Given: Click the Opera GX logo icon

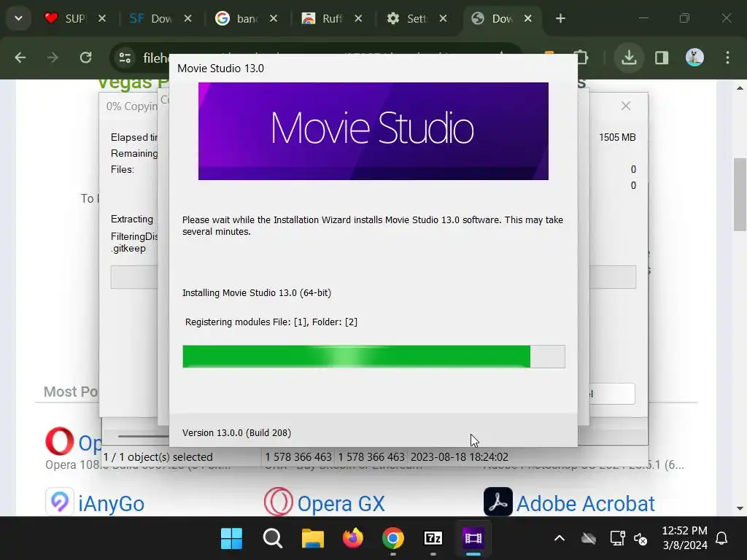Looking at the screenshot, I should (279, 502).
